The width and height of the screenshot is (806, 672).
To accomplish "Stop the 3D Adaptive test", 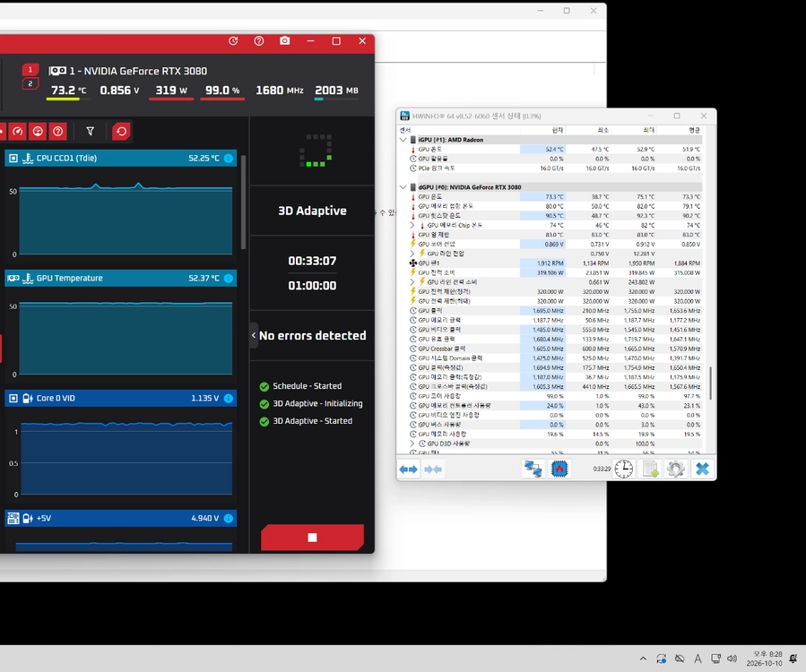I will point(312,538).
